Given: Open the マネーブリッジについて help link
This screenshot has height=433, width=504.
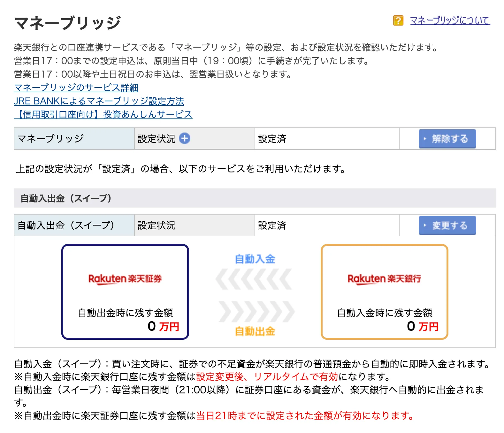Looking at the screenshot, I should (450, 21).
